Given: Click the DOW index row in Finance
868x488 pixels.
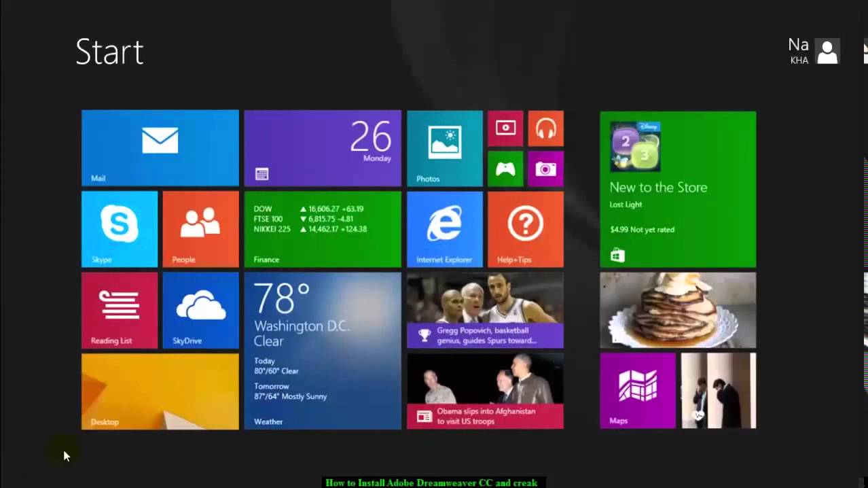Looking at the screenshot, I should click(x=309, y=209).
